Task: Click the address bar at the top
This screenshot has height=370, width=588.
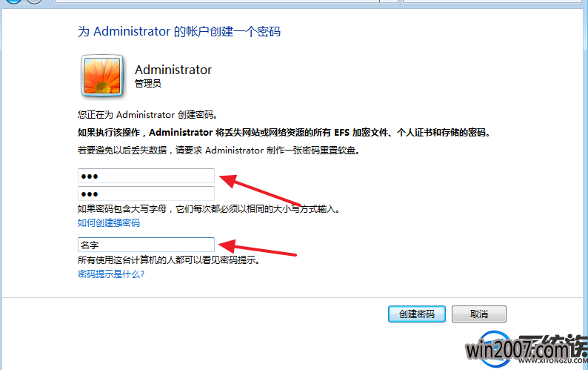Action: pos(218,1)
